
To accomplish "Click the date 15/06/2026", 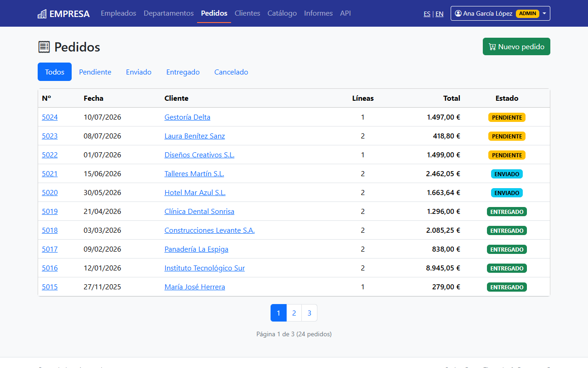I will tap(102, 174).
